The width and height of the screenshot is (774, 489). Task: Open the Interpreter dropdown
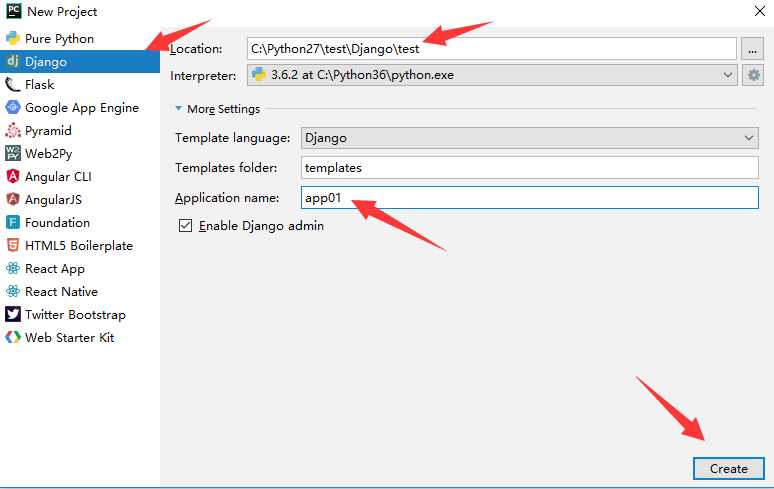492,75
